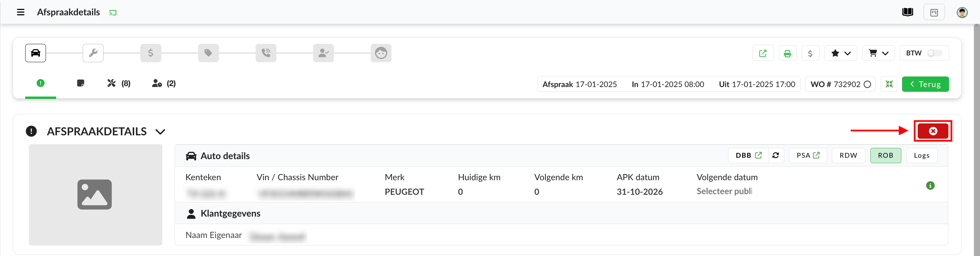This screenshot has width=980, height=256.
Task: Click the green print icon
Action: click(787, 53)
